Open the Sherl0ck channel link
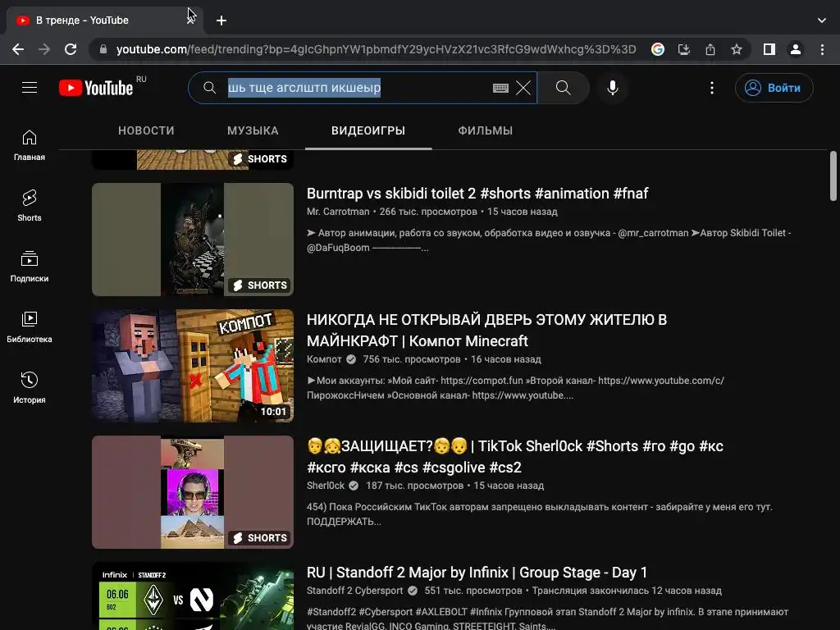The height and width of the screenshot is (630, 840). pyautogui.click(x=326, y=486)
